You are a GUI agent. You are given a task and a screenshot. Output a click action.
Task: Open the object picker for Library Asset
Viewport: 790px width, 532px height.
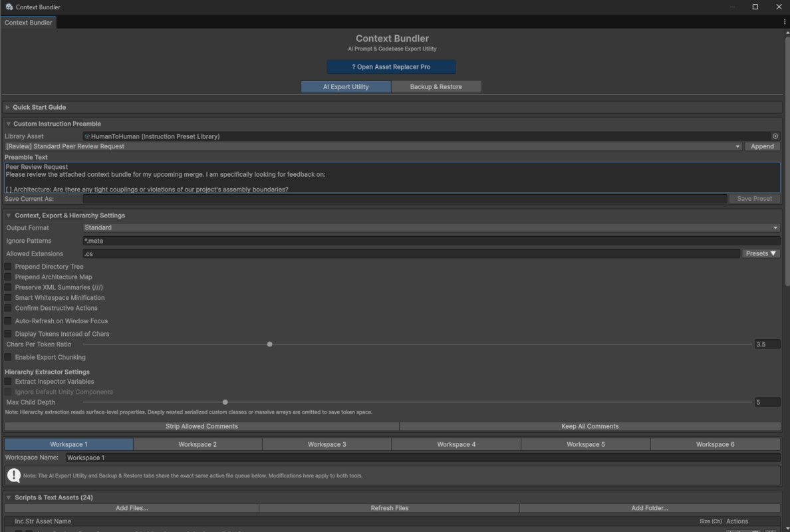coord(775,136)
